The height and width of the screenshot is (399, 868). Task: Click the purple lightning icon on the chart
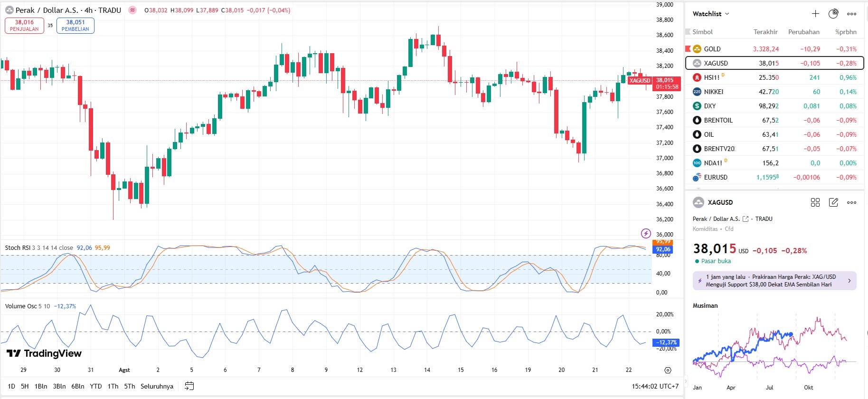pyautogui.click(x=646, y=233)
